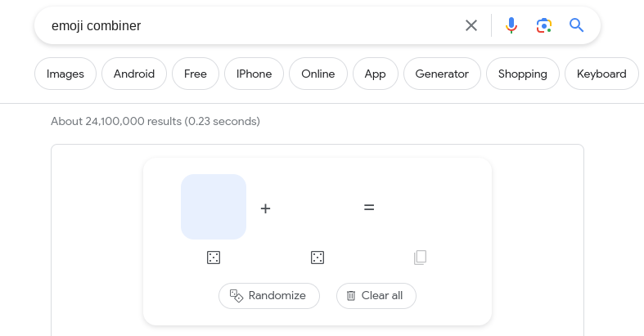Select the Keyboard filter chip
The width and height of the screenshot is (644, 336).
tap(601, 74)
